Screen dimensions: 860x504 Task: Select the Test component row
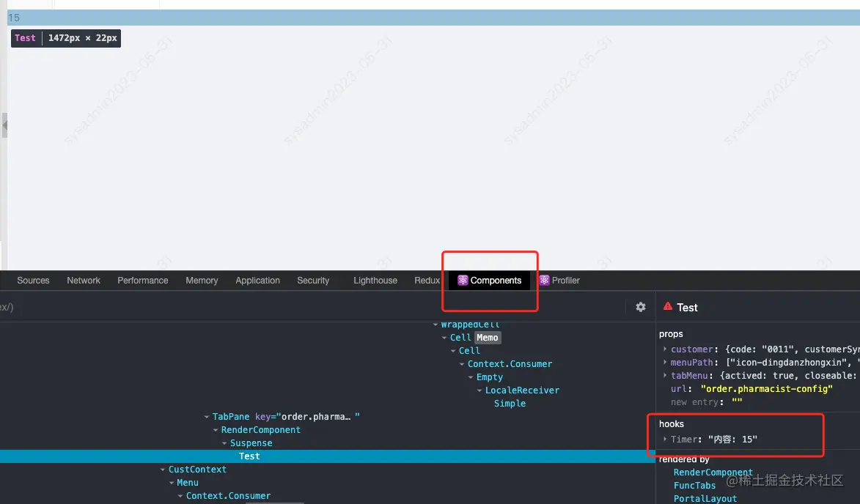click(328, 456)
